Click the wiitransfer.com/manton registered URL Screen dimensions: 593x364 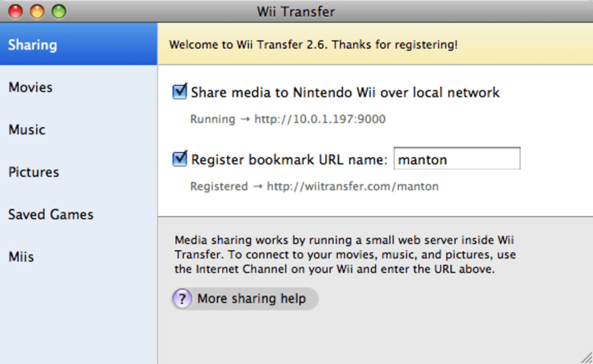pos(352,187)
